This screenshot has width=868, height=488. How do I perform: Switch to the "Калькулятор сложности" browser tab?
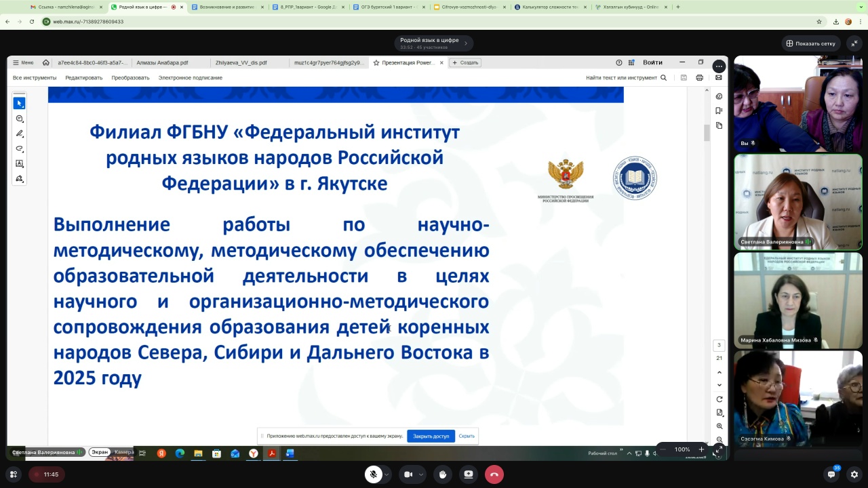549,7
